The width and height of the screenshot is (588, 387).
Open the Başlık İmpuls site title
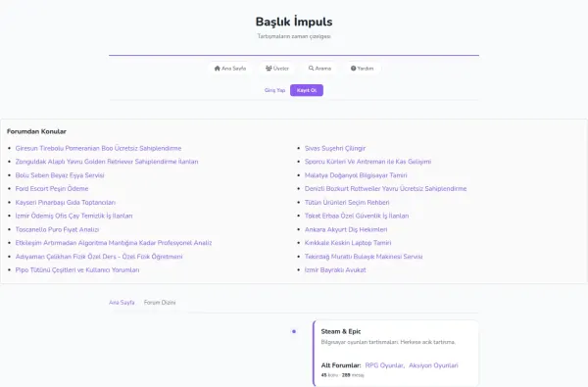coord(294,22)
